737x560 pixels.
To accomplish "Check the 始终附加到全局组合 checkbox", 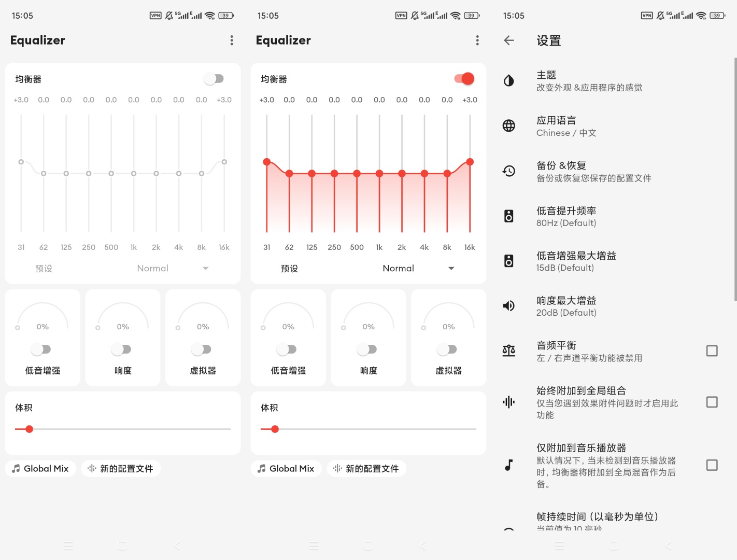I will click(x=712, y=402).
